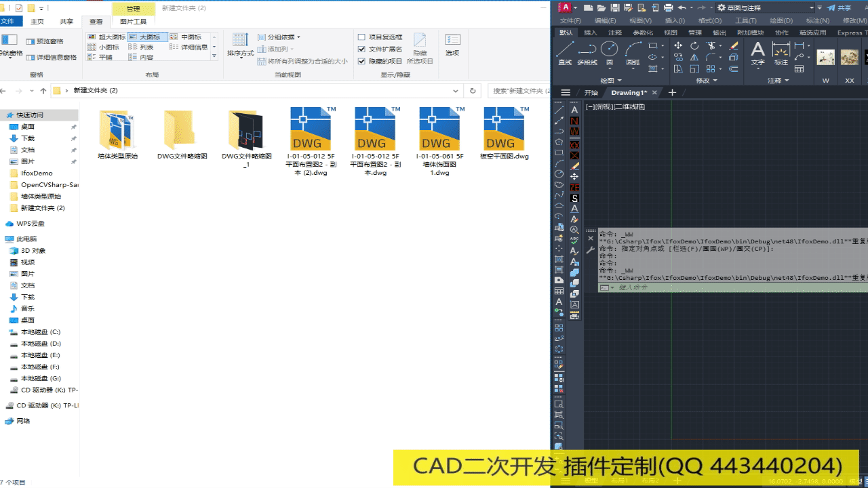Click the Erase tool in Modify panel

click(734, 45)
